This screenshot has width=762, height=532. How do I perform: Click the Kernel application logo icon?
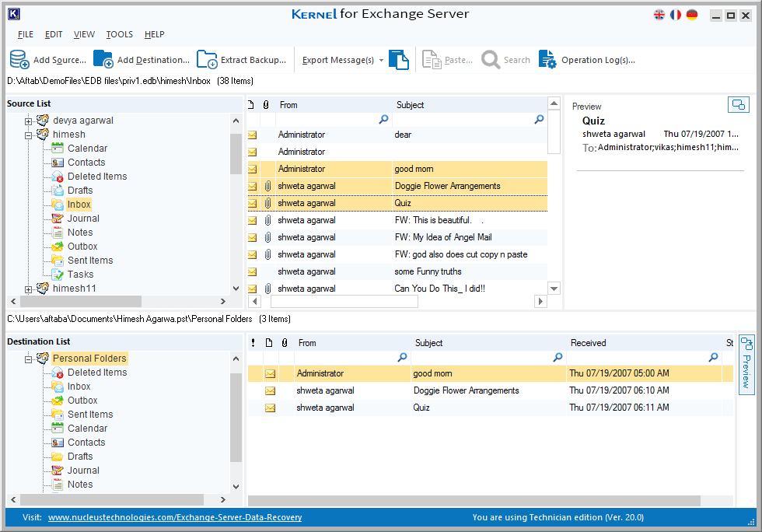click(14, 14)
